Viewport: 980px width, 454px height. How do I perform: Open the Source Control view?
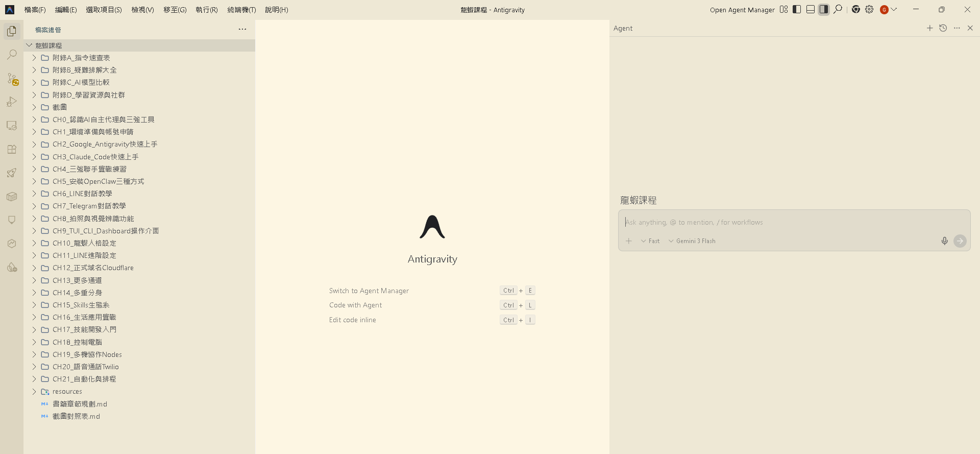pyautogui.click(x=12, y=79)
